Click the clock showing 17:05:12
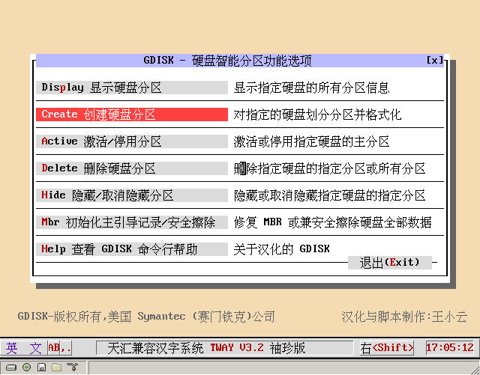 (450, 348)
